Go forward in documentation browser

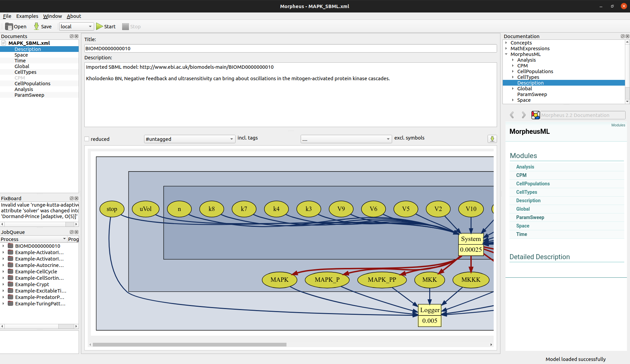click(523, 115)
